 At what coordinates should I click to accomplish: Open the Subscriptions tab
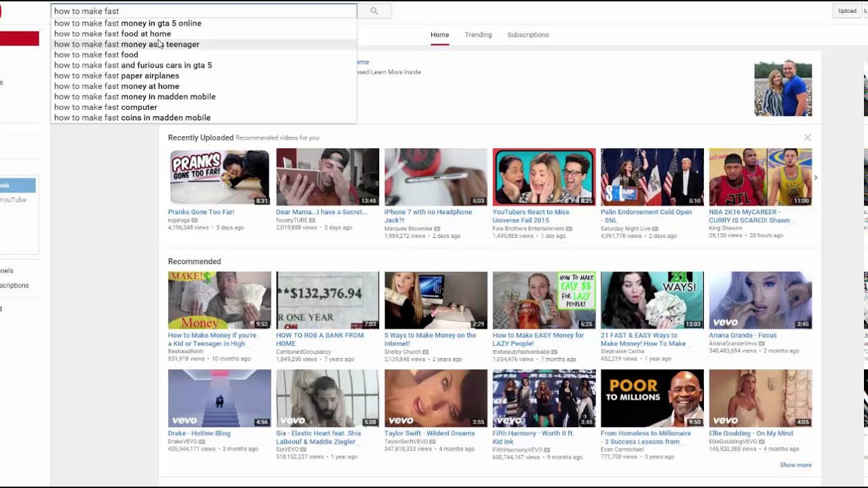[528, 35]
